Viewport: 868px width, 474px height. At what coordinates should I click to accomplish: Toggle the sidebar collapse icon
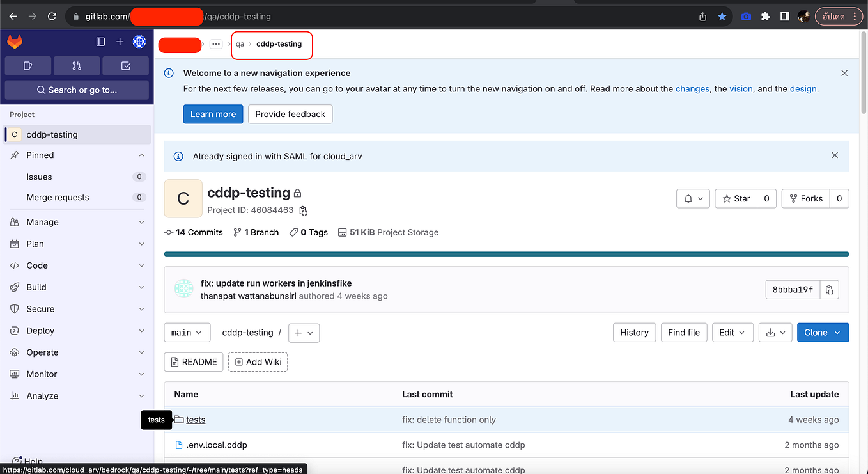click(x=100, y=42)
